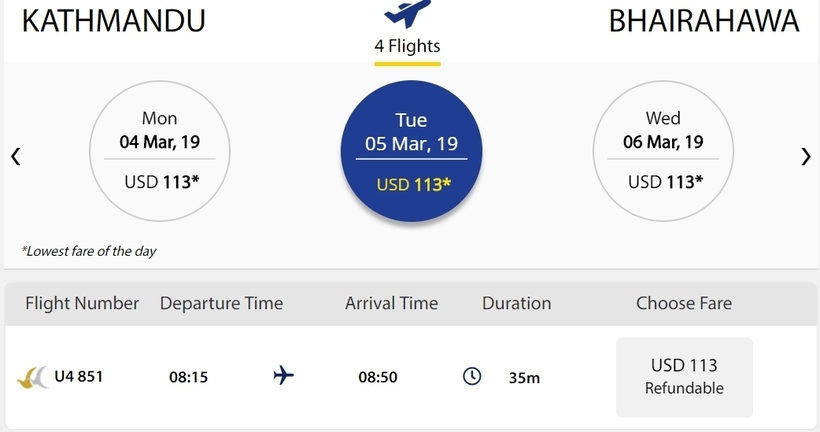
Task: Click the KATHMANDU origin heading
Action: [x=113, y=21]
